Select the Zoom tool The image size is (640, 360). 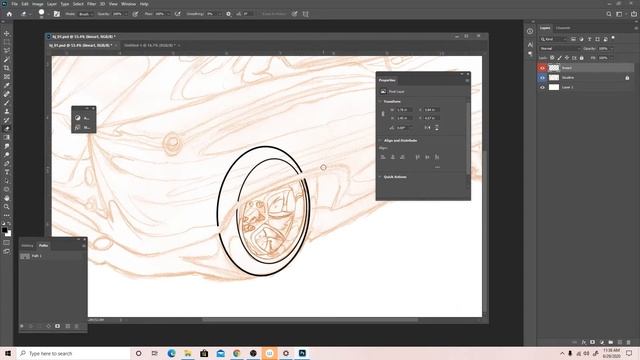pyautogui.click(x=7, y=207)
